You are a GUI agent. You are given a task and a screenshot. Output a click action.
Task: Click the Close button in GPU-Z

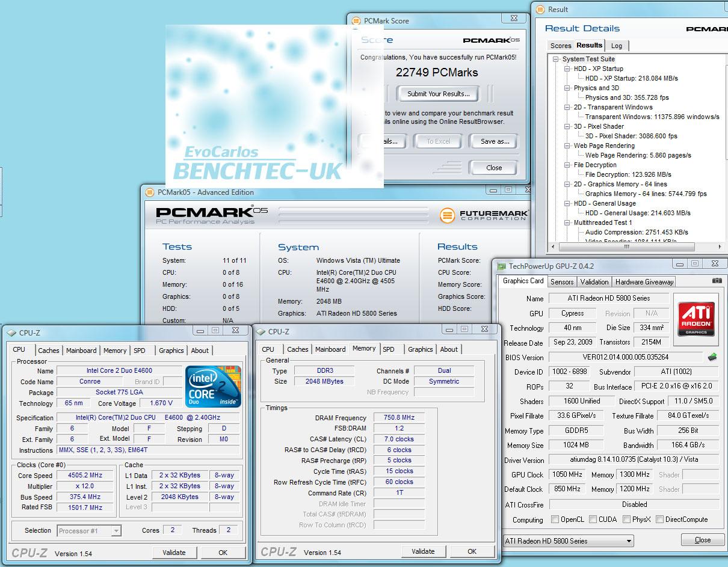coord(702,540)
